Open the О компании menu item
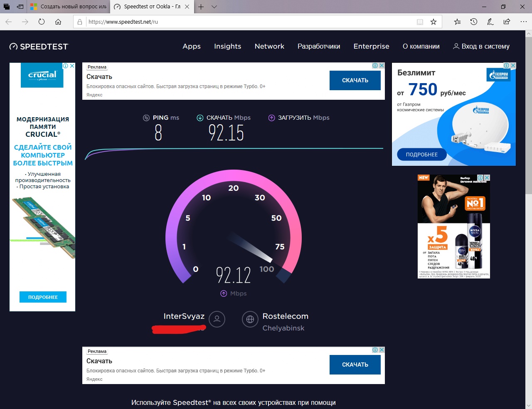The image size is (532, 409). (421, 46)
